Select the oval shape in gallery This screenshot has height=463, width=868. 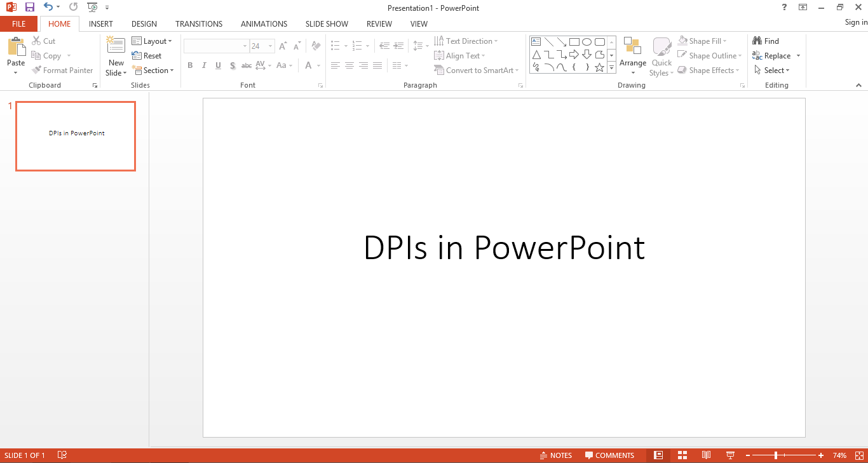587,42
